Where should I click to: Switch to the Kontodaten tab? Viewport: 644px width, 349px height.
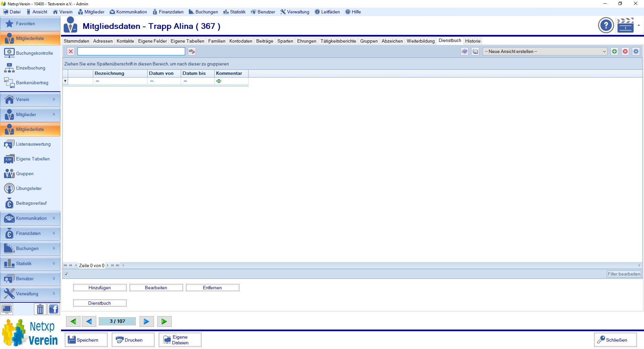(241, 41)
